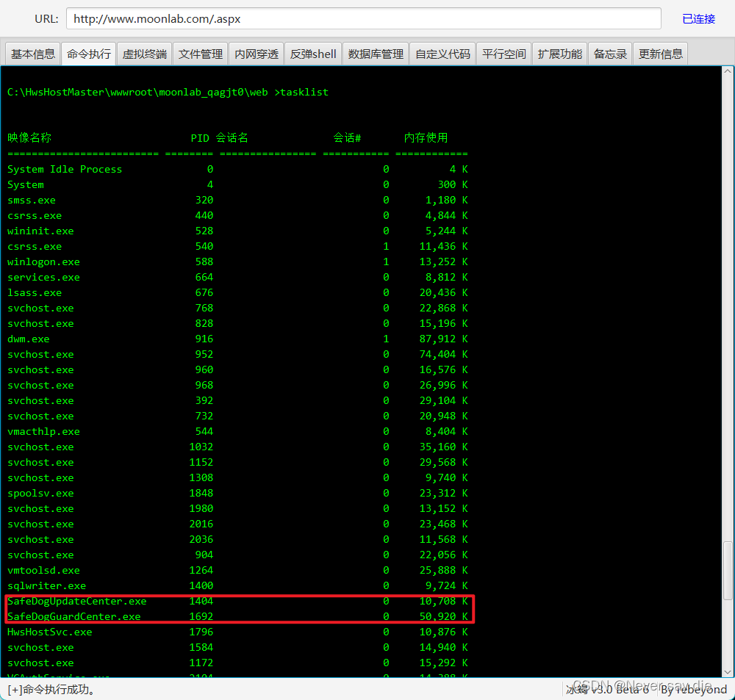This screenshot has height=700, width=735.
Task: Click the 命令执行成功 status message
Action: (x=51, y=690)
